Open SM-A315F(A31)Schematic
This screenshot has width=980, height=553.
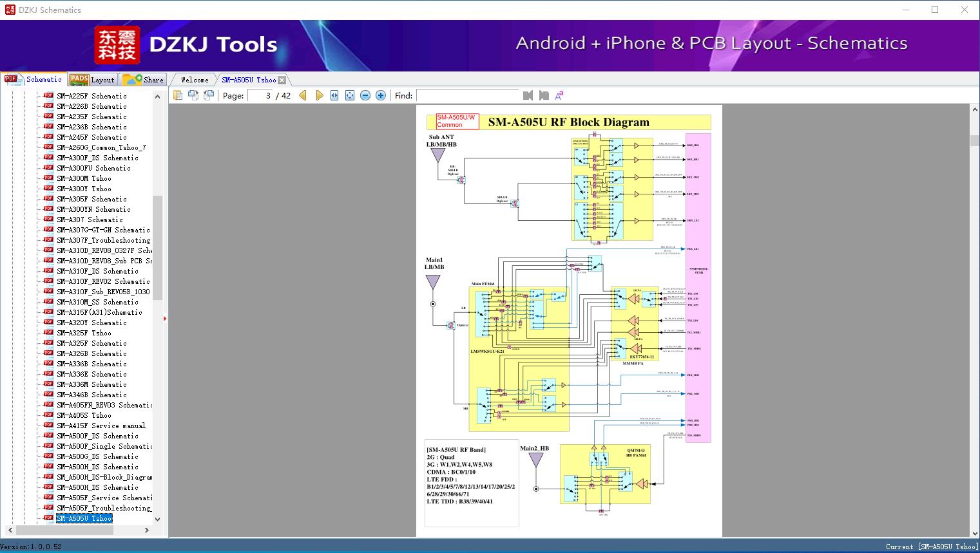tap(99, 312)
